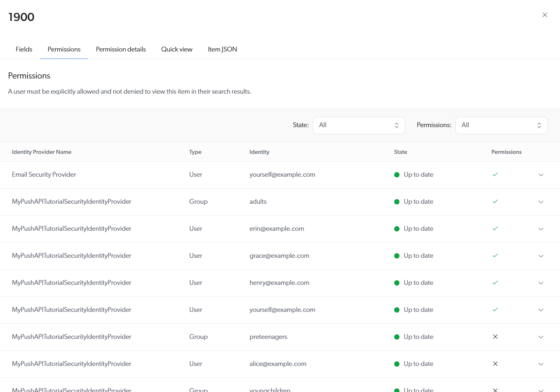Click allowed checkmark for Email Security Provider
560x392 pixels.
495,174
